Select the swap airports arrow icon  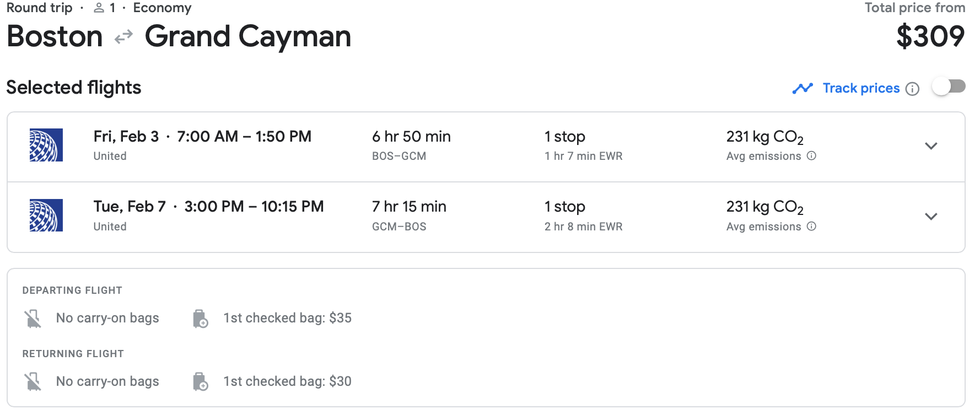[x=124, y=36]
